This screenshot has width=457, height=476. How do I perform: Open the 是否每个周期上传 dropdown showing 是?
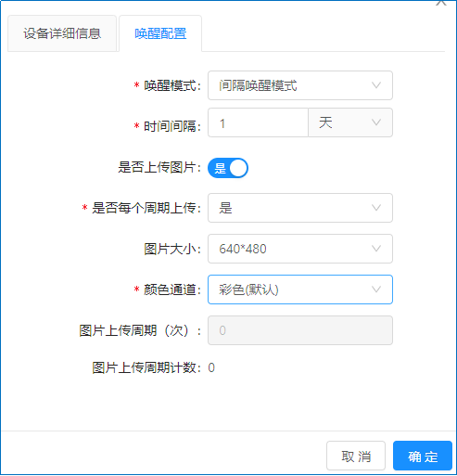(300, 208)
